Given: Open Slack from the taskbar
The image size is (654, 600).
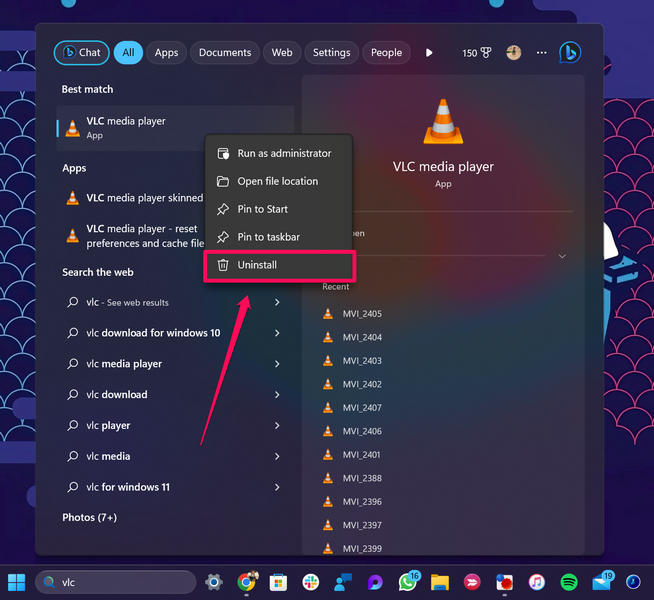Looking at the screenshot, I should click(x=310, y=581).
